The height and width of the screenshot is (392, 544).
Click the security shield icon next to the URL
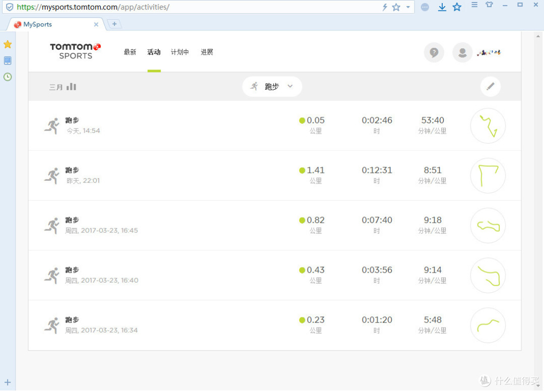coord(10,7)
